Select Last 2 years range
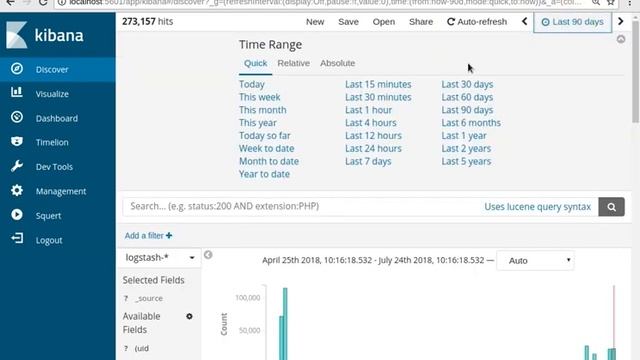 [x=466, y=149]
